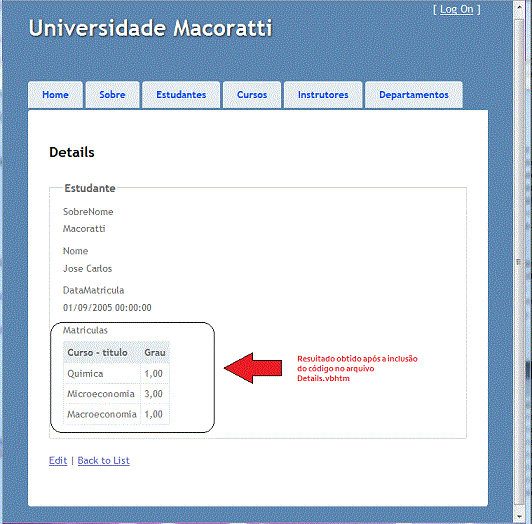Click the scrollbar down arrow
Image resolution: width=532 pixels, height=524 pixels.
tap(519, 517)
